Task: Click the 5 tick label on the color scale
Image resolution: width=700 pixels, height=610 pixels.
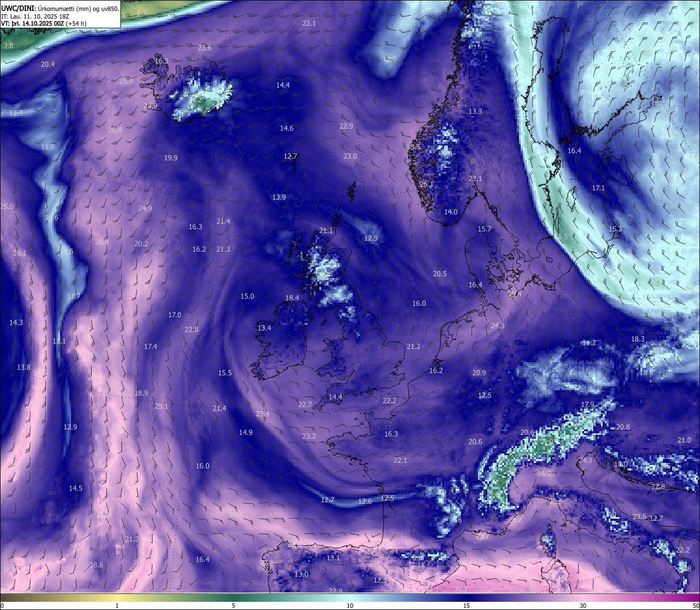Action: click(x=234, y=606)
